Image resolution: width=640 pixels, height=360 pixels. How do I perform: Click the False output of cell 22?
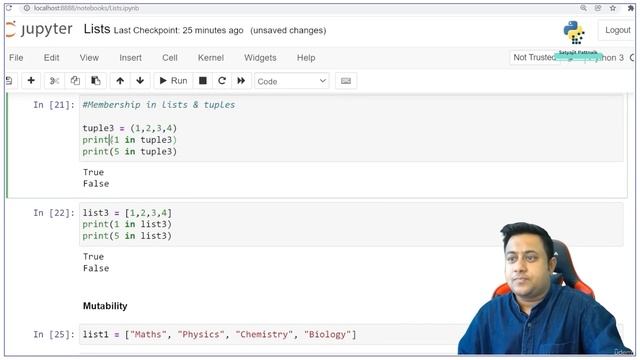point(96,269)
